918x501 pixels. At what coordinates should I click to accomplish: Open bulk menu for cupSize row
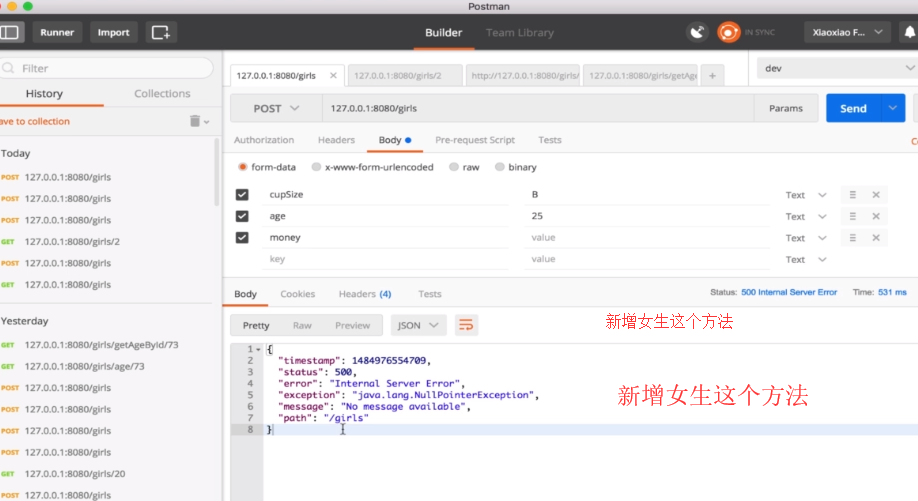pyautogui.click(x=852, y=195)
